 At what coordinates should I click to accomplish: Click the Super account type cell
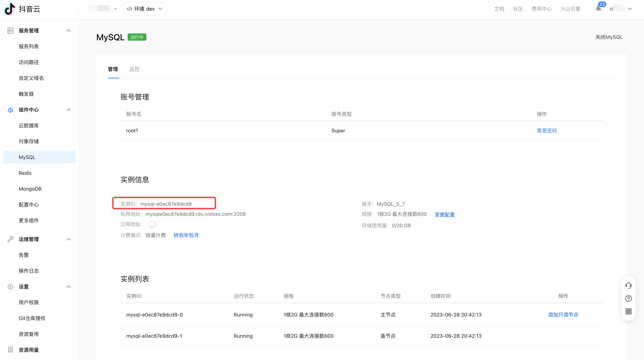coord(338,131)
